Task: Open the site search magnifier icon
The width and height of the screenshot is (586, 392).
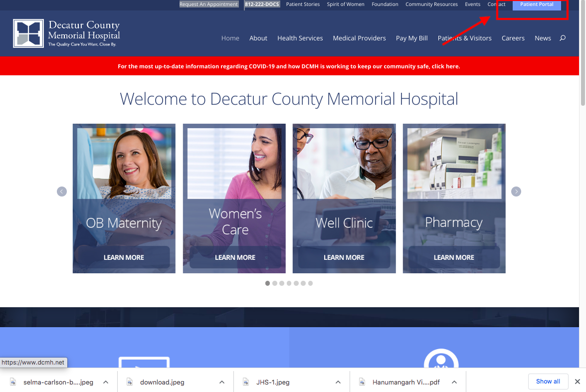Action: (x=563, y=38)
